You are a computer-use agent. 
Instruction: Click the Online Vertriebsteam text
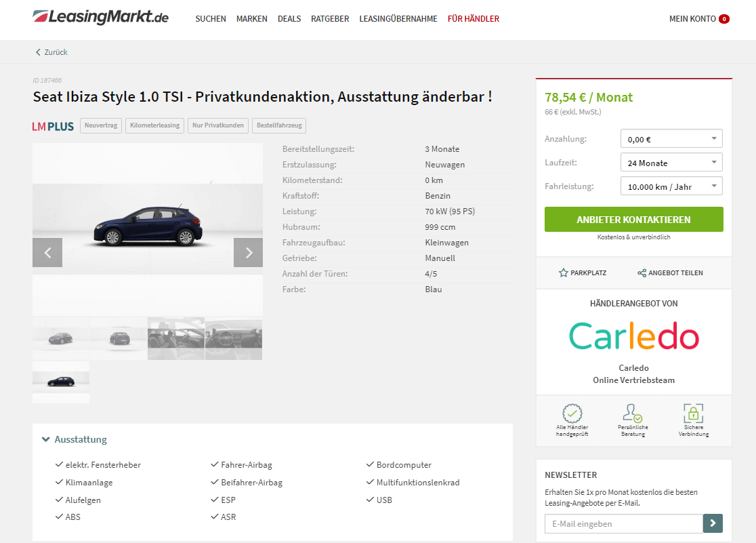coord(633,380)
